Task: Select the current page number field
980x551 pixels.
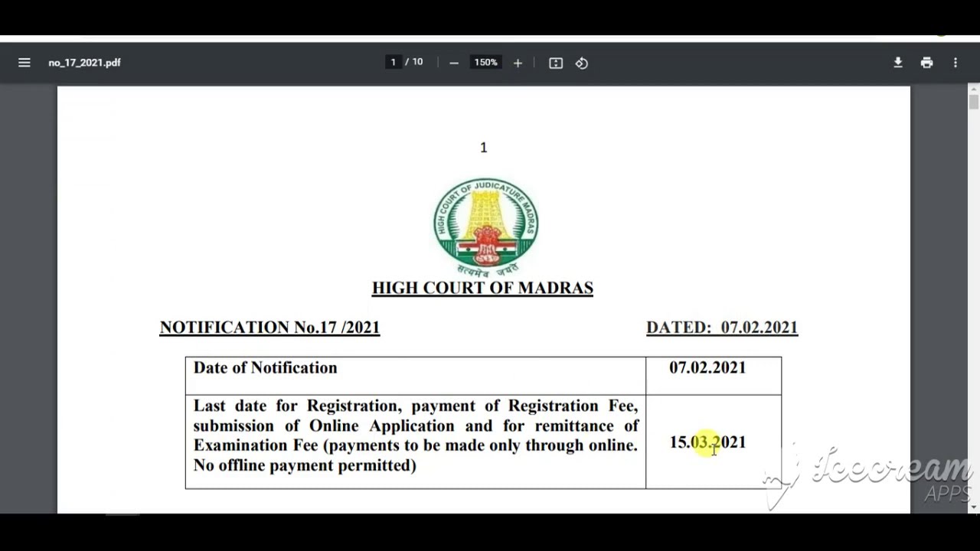Action: (x=393, y=62)
